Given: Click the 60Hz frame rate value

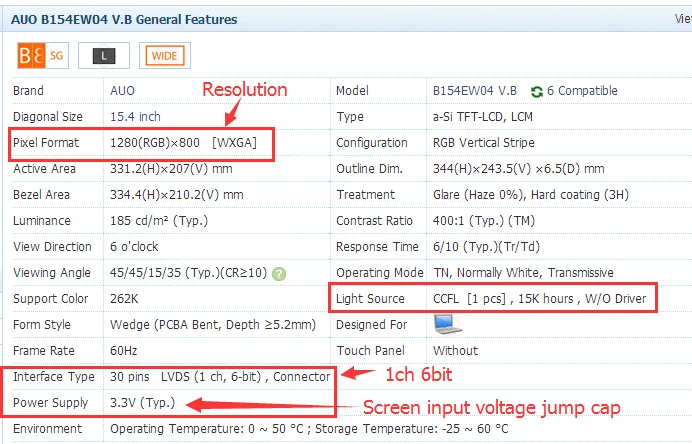Looking at the screenshot, I should [124, 351].
